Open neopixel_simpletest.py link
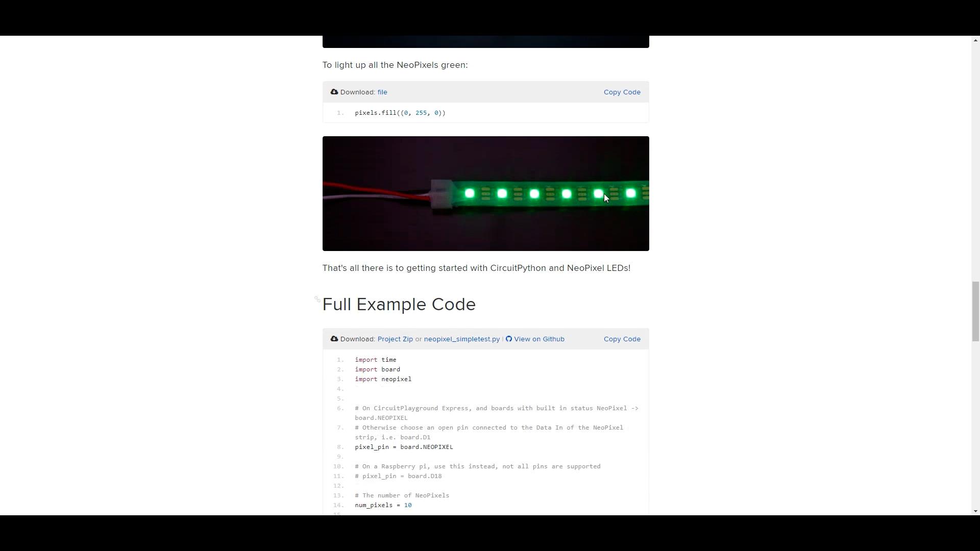 tap(461, 339)
